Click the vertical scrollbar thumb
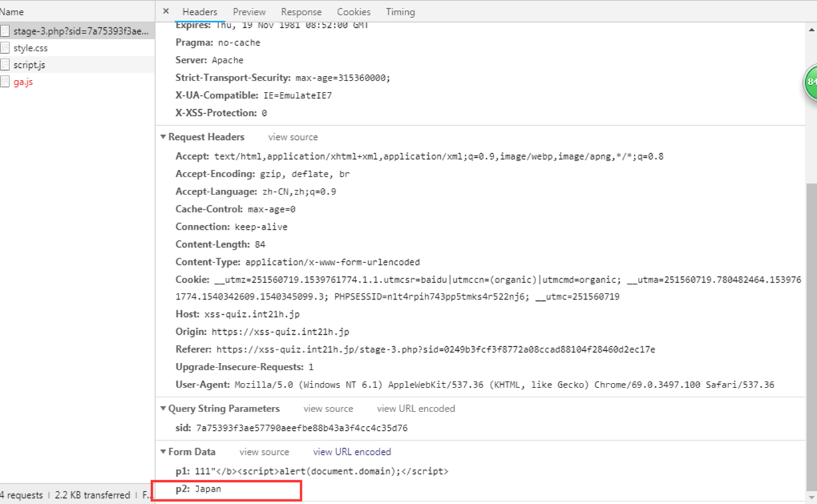 point(811,336)
